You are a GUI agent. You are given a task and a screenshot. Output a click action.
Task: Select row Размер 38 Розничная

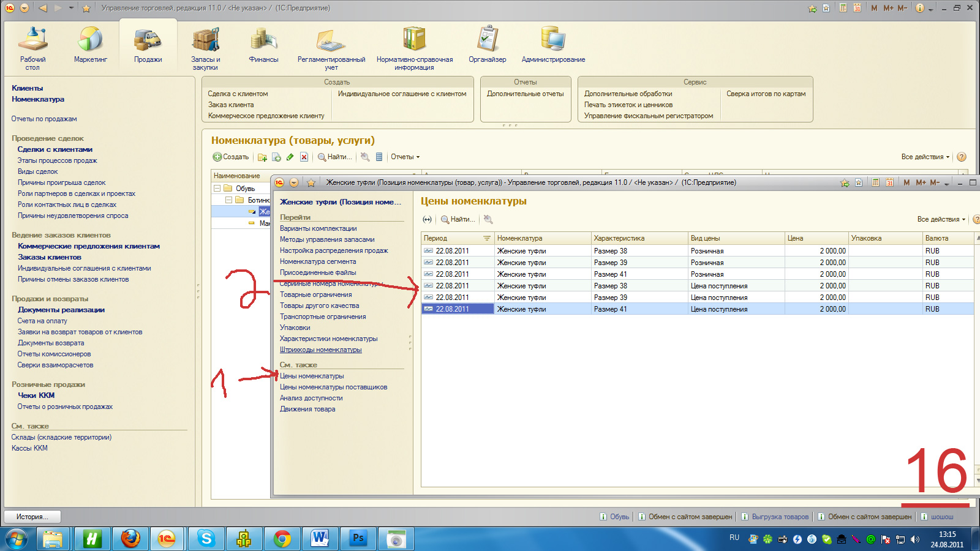pyautogui.click(x=698, y=251)
